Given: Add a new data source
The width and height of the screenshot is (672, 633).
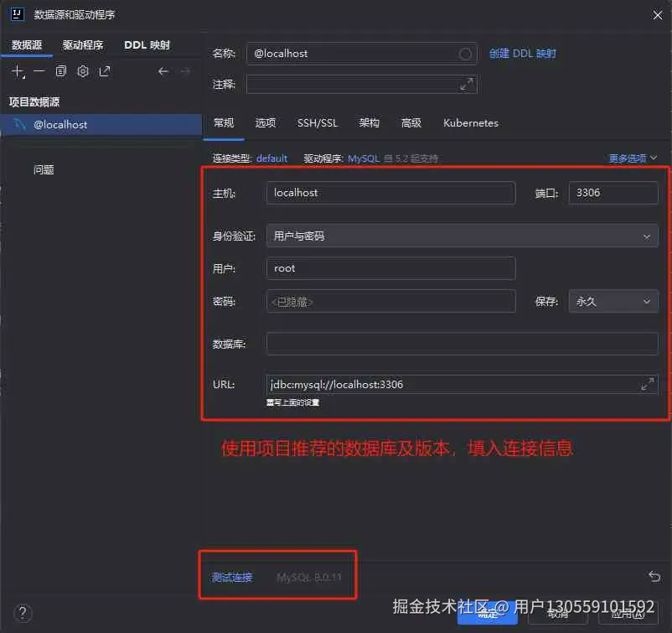Looking at the screenshot, I should coord(18,71).
